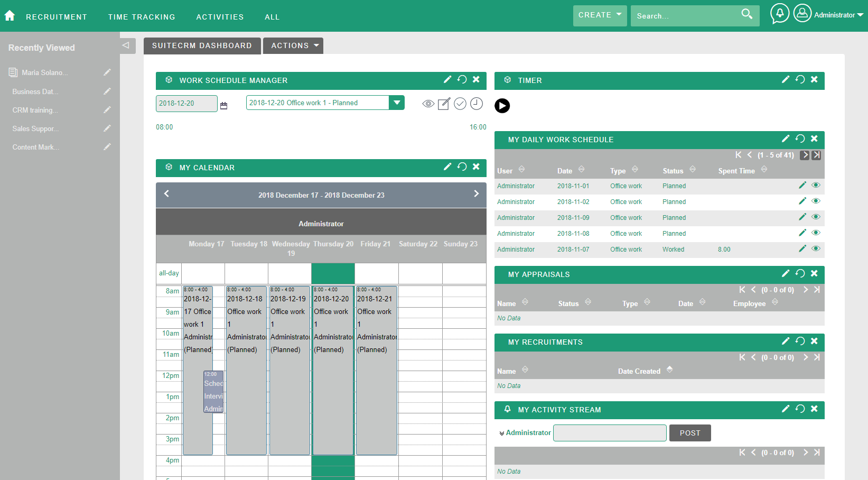868x480 pixels.
Task: Remove the Work Schedule Manager dashlet
Action: 476,79
